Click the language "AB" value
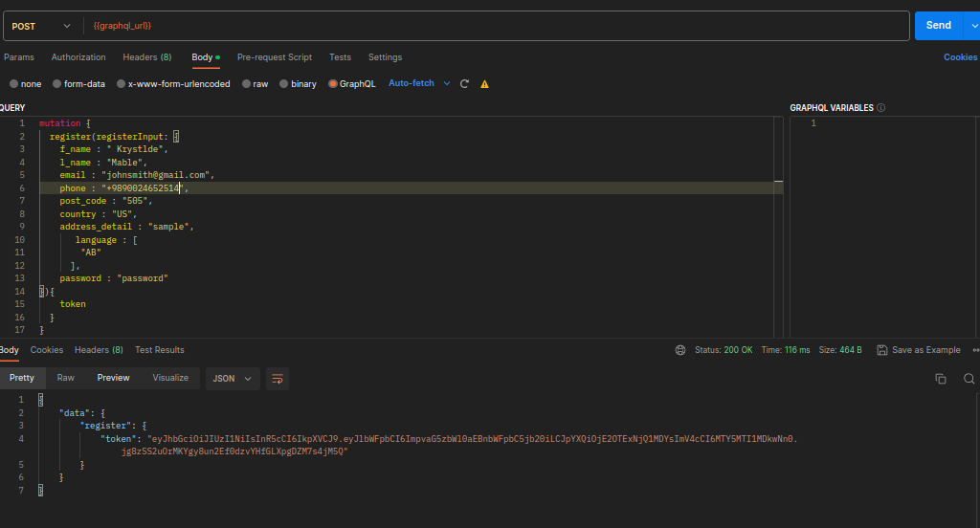Viewport: 980px width, 528px height. point(91,253)
